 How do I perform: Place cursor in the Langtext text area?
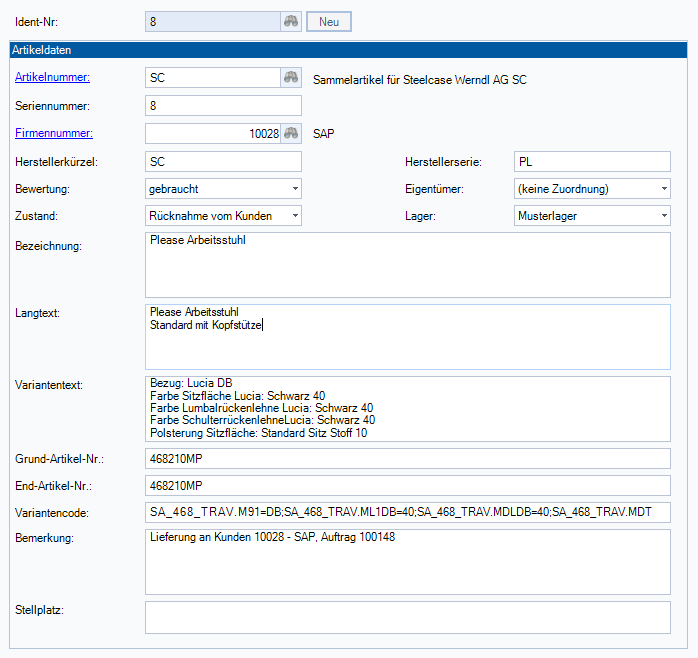(407, 337)
